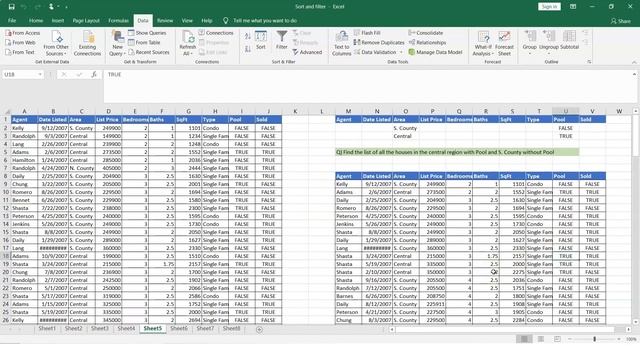
Task: Open the Sort dialog
Action: point(261,40)
